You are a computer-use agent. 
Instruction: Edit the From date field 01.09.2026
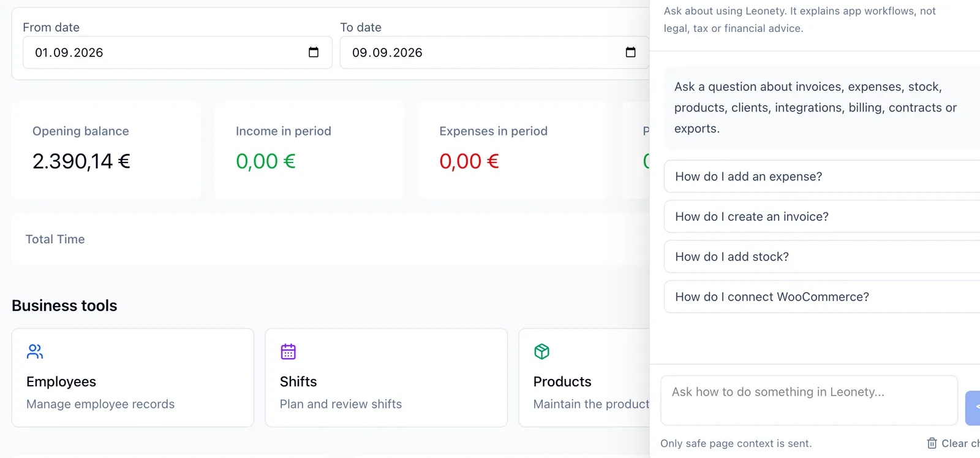pos(178,52)
